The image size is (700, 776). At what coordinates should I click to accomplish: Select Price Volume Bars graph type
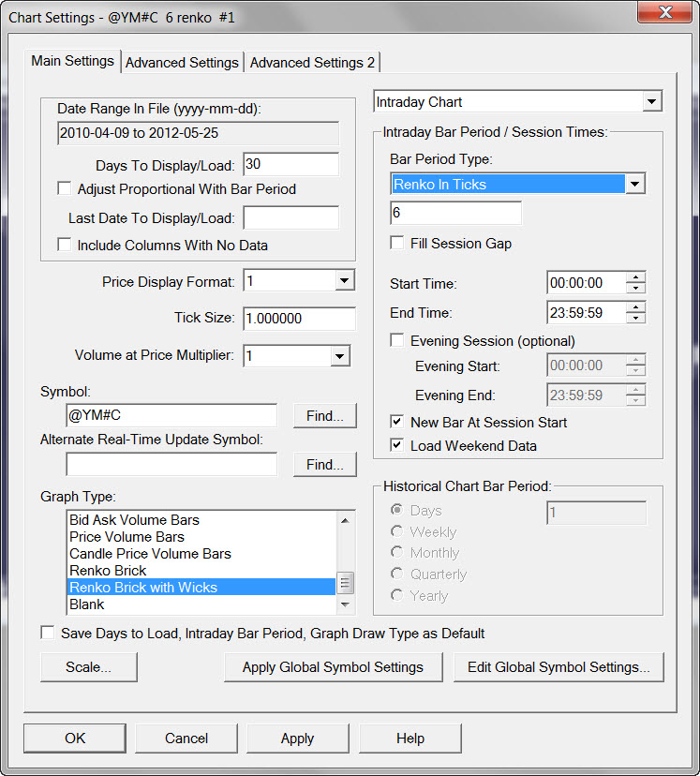pos(201,536)
